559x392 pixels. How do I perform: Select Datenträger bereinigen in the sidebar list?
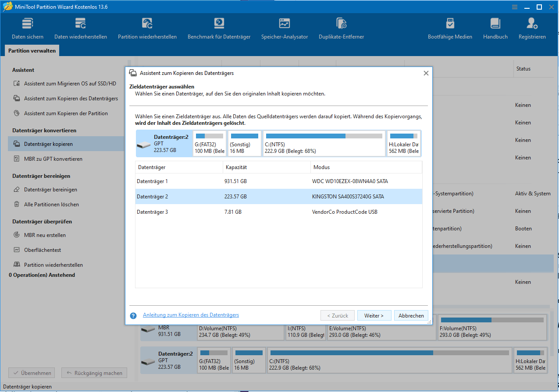(x=50, y=190)
